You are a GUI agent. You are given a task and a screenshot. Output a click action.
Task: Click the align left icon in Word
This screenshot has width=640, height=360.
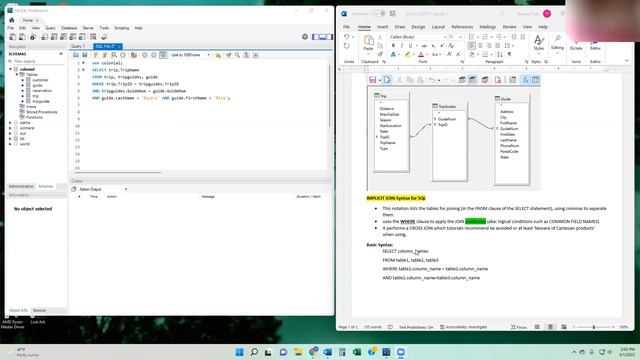471,46
